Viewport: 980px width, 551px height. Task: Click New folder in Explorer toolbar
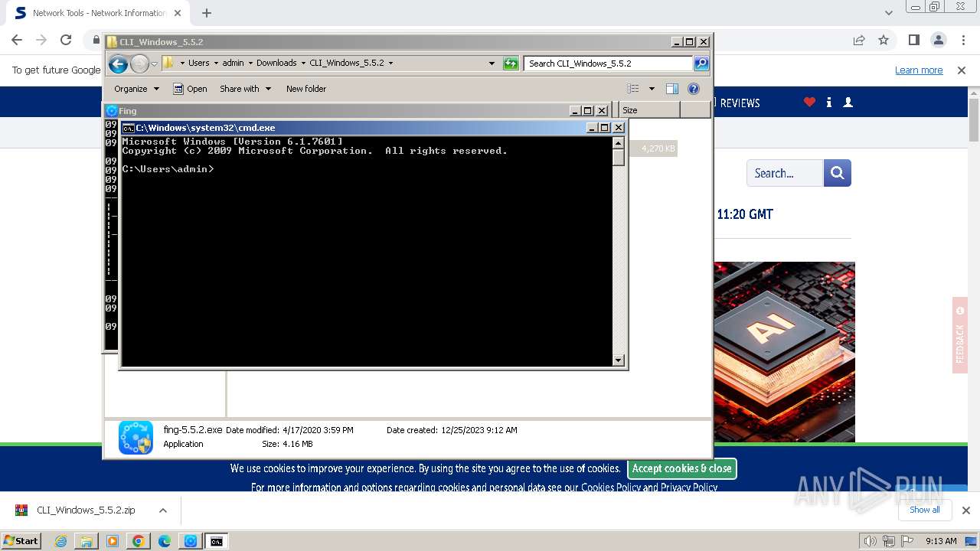tap(306, 89)
